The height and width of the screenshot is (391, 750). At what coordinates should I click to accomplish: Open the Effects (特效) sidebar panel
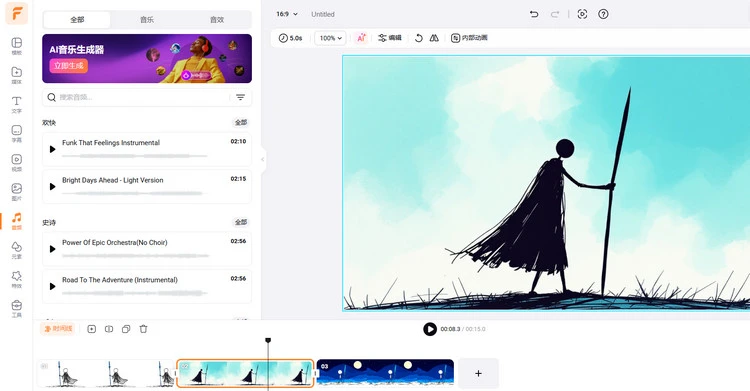tap(16, 279)
